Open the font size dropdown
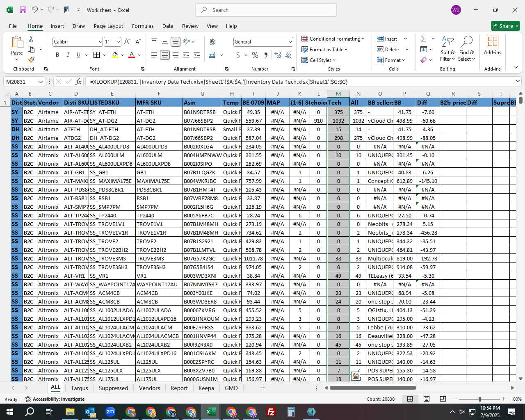The image size is (525, 420). 119,42
